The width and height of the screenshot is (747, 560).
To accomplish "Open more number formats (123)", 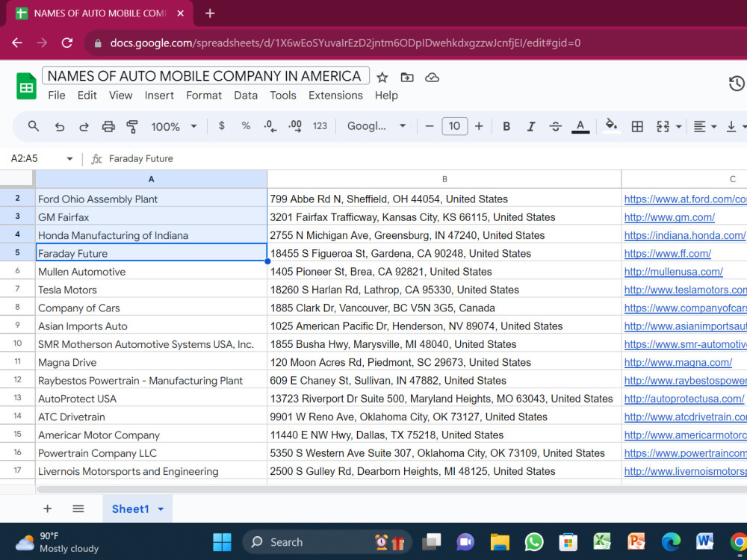I will tap(320, 126).
